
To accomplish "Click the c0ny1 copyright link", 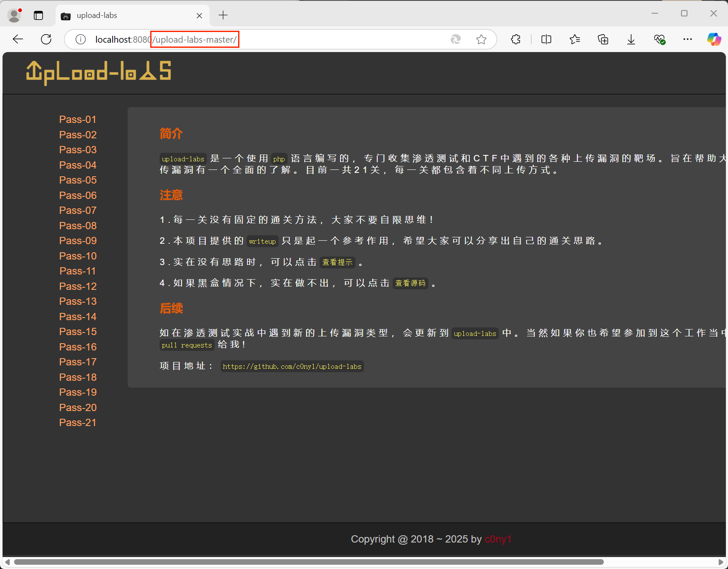I will [498, 539].
